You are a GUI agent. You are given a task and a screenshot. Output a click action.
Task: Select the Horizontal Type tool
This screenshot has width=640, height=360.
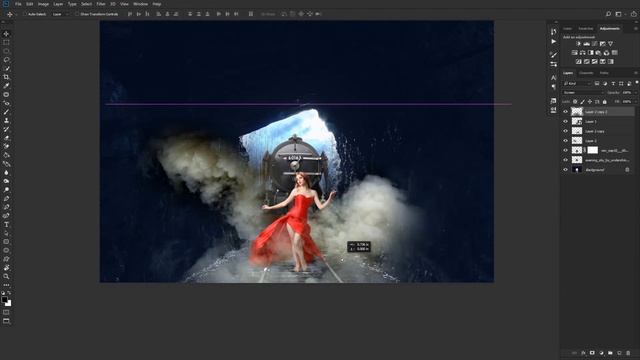(x=6, y=224)
